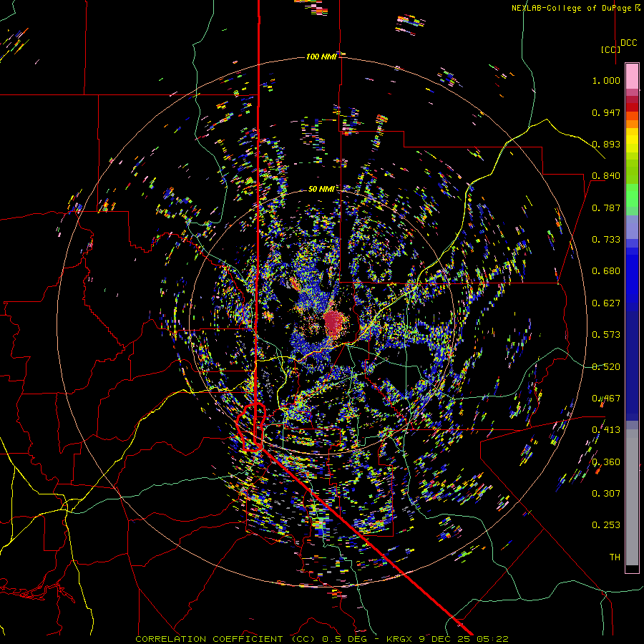The image size is (644, 644).
Task: Click the 50 NMI range ring label
Action: (321, 190)
